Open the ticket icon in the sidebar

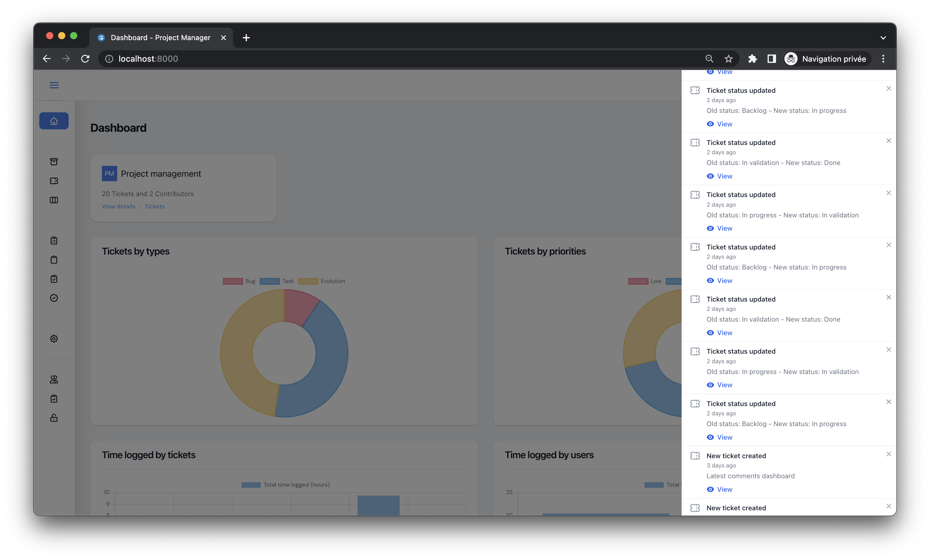[x=54, y=181]
